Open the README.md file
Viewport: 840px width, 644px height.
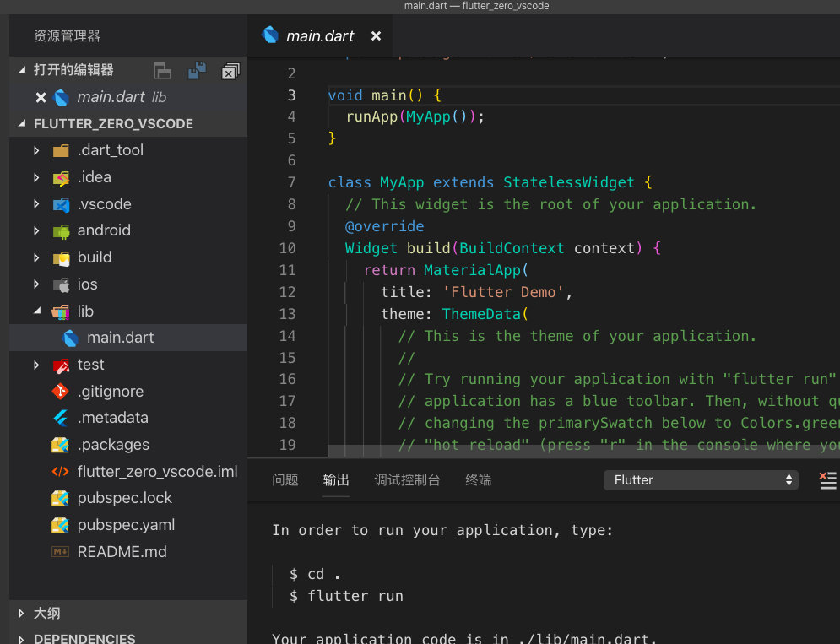(128, 552)
